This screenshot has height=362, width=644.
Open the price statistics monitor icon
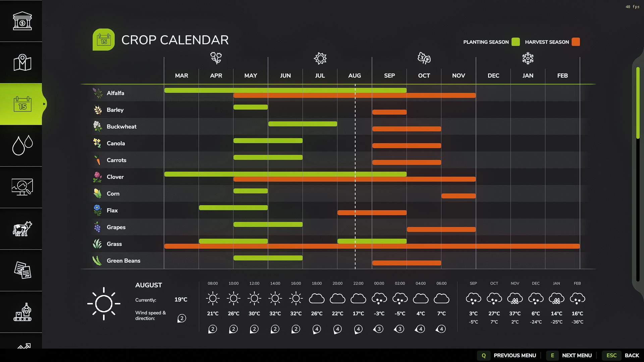click(x=22, y=187)
